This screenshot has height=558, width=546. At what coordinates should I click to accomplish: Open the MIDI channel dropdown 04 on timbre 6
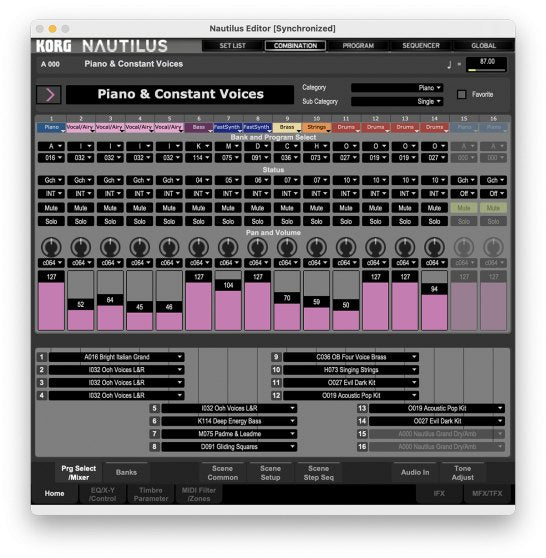pyautogui.click(x=199, y=180)
